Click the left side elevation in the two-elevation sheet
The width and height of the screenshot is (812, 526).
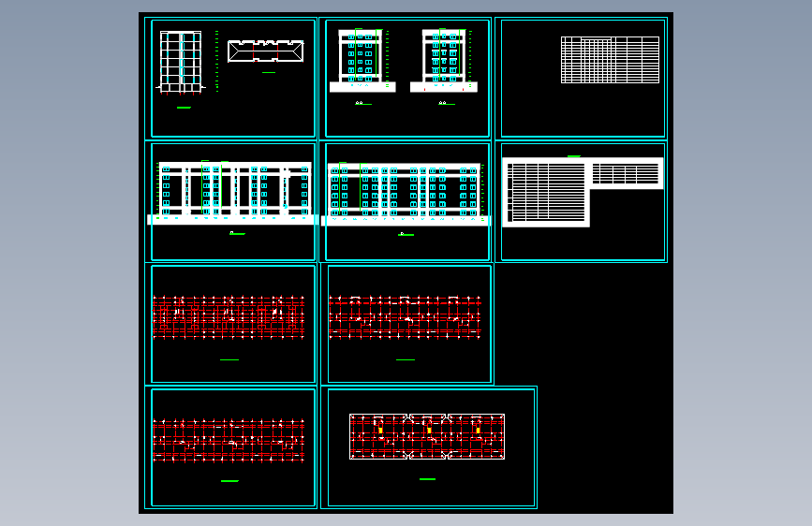pos(362,61)
